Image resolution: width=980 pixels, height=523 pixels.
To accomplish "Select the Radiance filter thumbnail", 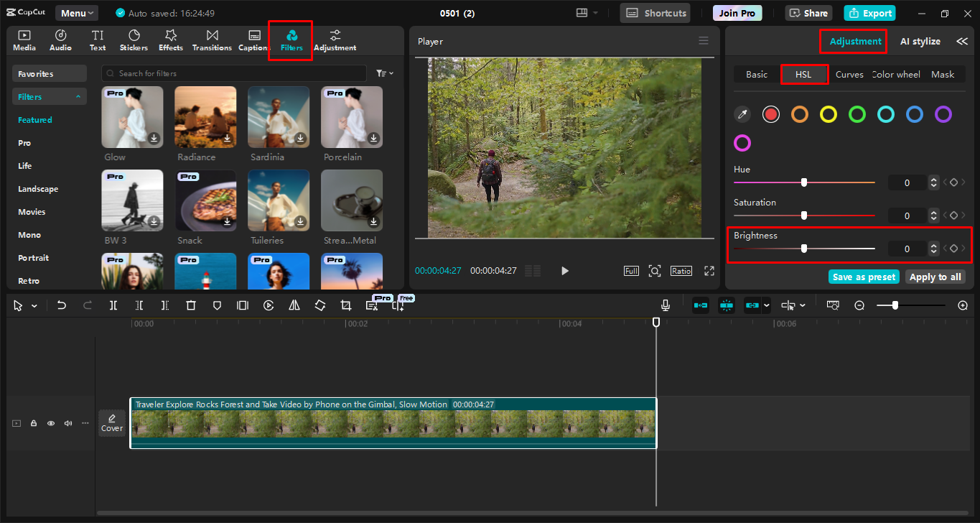I will point(205,116).
